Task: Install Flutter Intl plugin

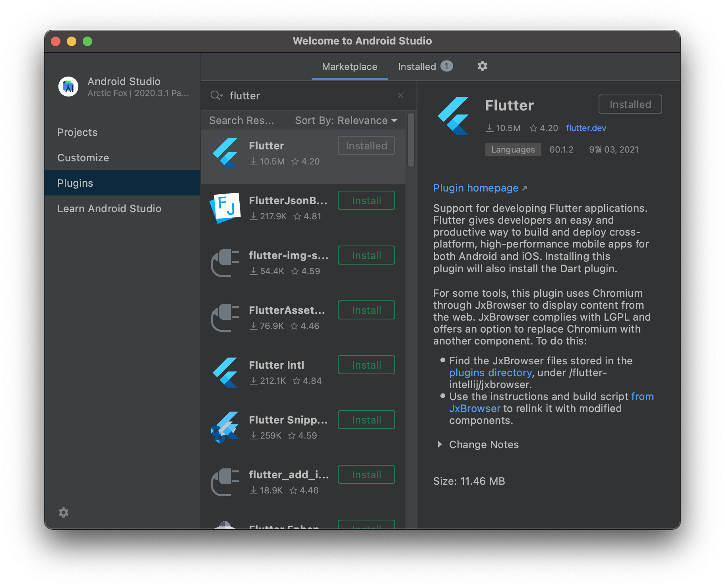Action: tap(366, 365)
